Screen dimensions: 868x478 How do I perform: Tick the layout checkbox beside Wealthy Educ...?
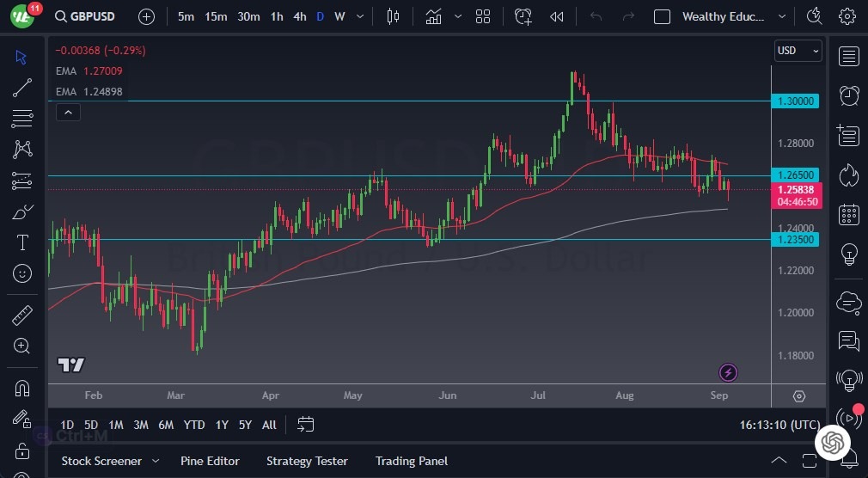tap(662, 16)
